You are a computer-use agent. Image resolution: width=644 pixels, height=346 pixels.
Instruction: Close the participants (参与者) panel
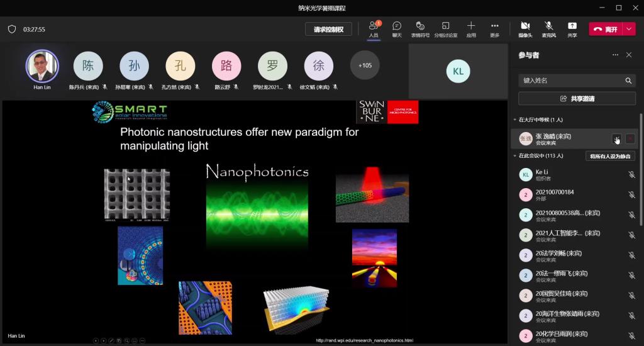click(629, 55)
